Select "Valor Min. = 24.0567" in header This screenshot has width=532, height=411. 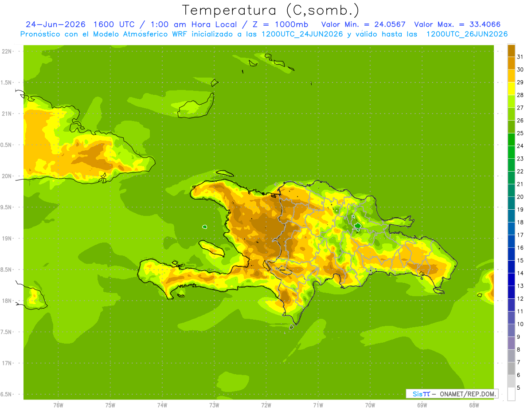point(364,24)
